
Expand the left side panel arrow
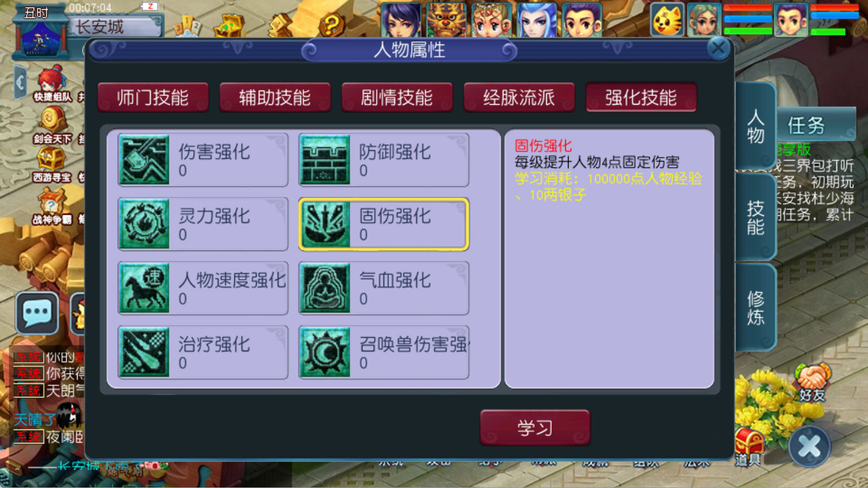pyautogui.click(x=21, y=83)
